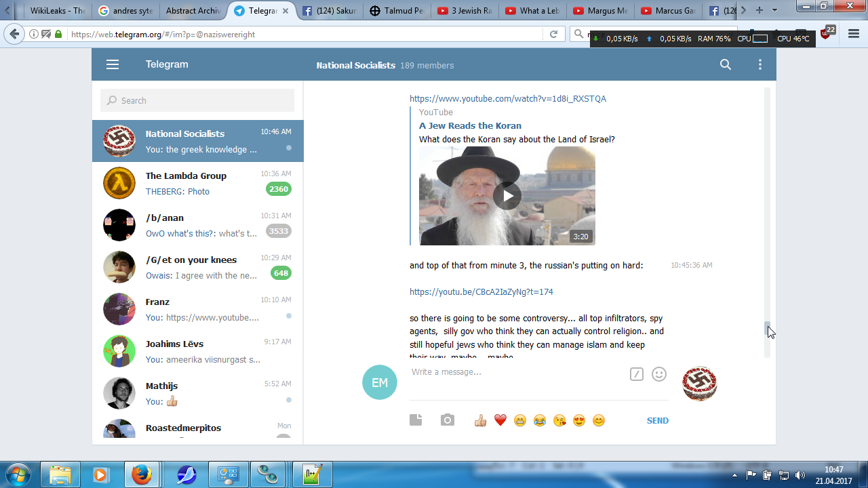The image size is (868, 488).
Task: Click the Telegram header search magnifier icon
Action: coord(726,65)
